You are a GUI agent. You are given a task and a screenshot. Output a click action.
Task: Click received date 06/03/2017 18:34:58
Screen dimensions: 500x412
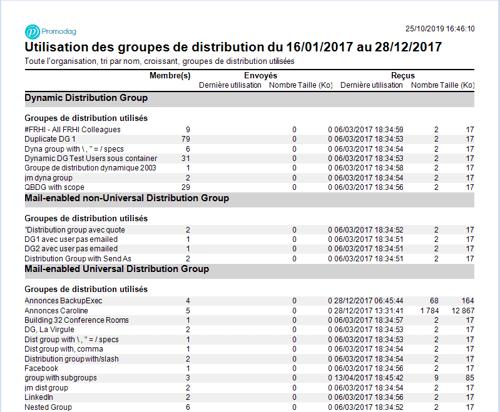[369, 168]
